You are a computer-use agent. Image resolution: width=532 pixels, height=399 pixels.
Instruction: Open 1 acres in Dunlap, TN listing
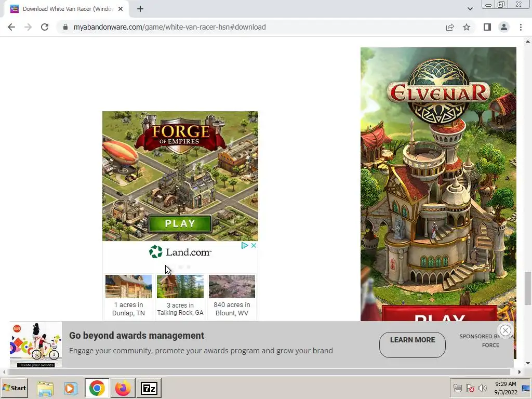[x=129, y=296]
